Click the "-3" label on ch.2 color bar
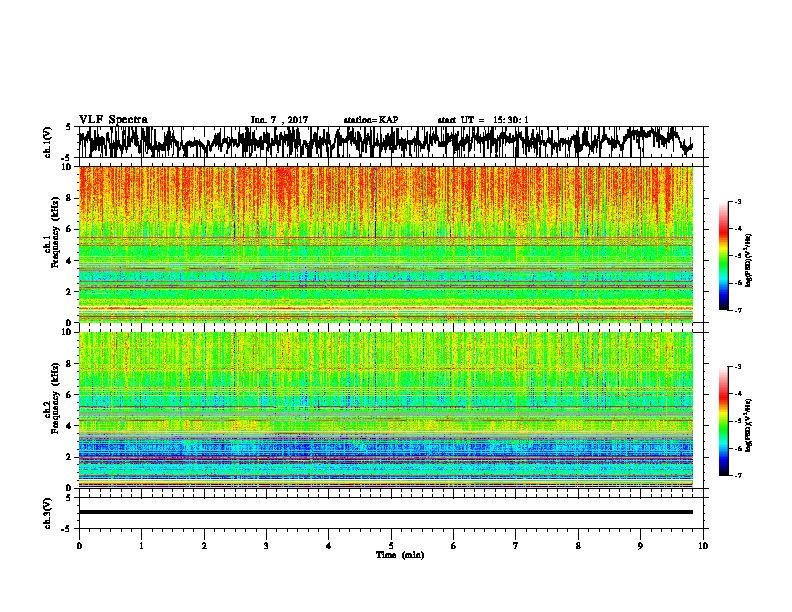 (x=738, y=367)
